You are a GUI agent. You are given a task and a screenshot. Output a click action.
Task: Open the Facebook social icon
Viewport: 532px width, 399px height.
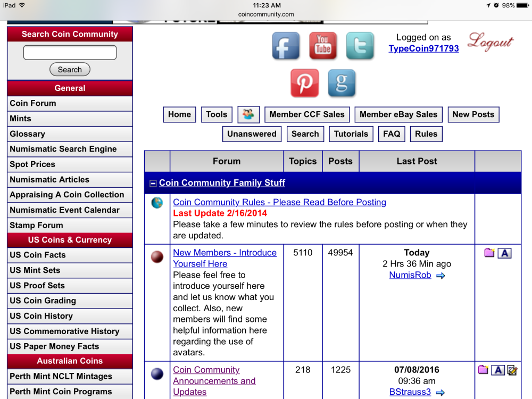[x=286, y=46]
